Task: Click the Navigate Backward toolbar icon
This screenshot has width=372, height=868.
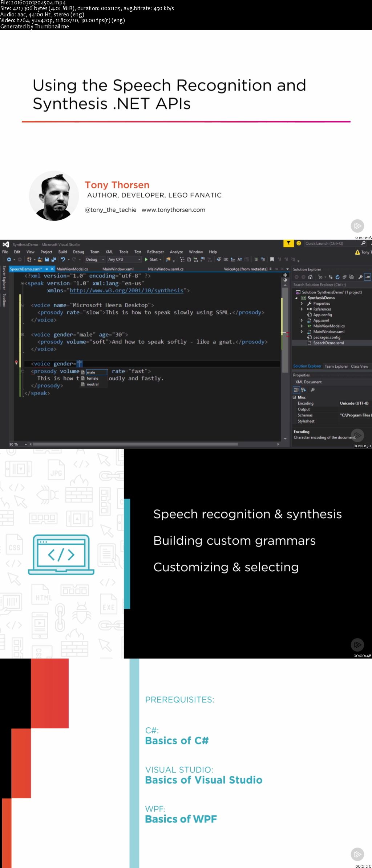Action: pyautogui.click(x=9, y=259)
